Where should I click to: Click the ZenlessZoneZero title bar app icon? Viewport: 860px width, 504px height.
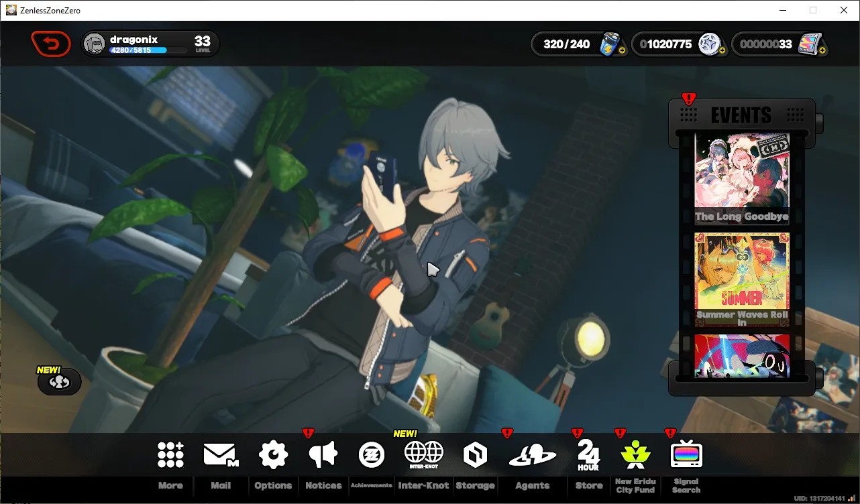click(11, 10)
